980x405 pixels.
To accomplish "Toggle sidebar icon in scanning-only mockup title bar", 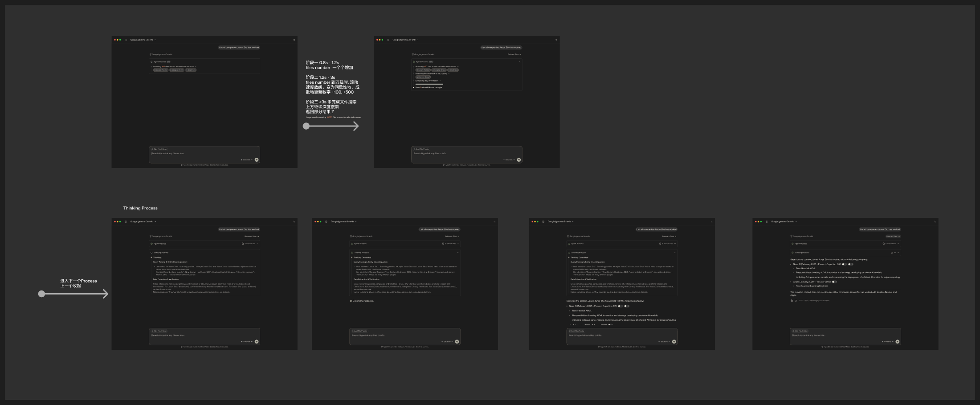I will coord(126,40).
